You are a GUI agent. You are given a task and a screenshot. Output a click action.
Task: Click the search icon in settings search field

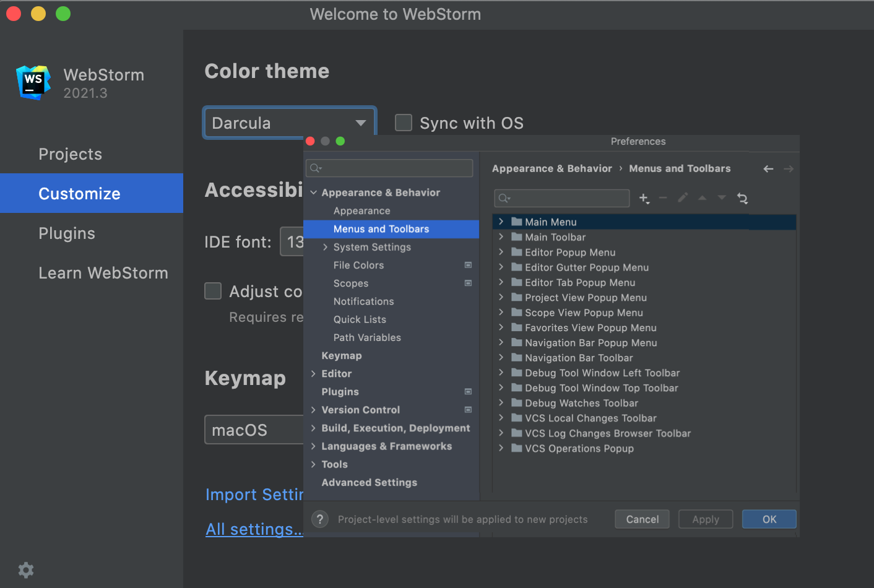[x=316, y=168]
